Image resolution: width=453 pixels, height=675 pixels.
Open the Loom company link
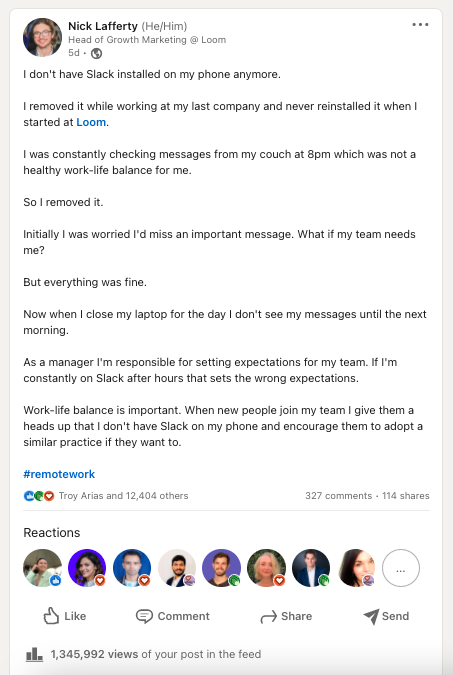(x=91, y=122)
